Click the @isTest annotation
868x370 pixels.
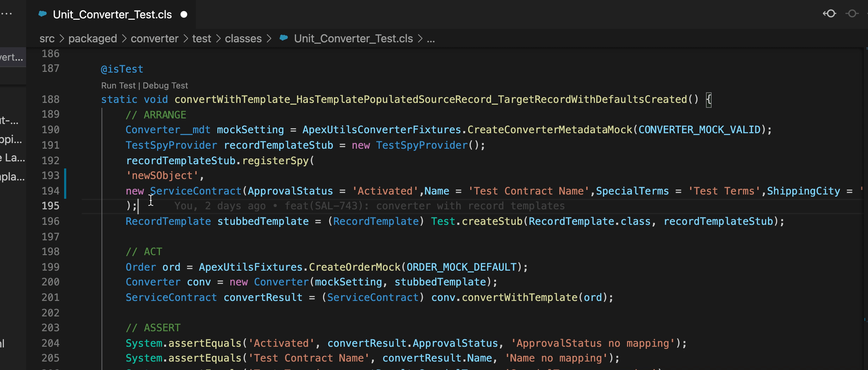(x=122, y=69)
